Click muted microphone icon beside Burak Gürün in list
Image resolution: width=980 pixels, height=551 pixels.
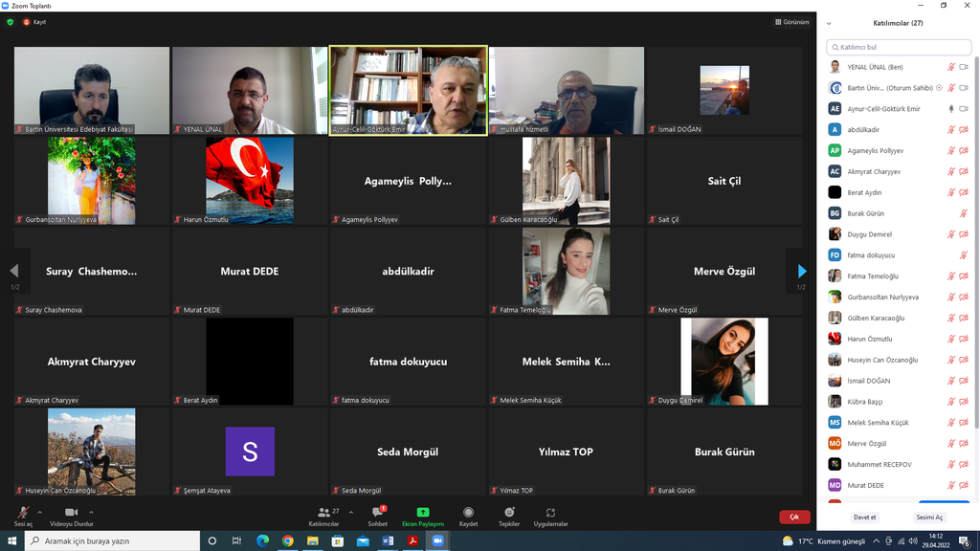[964, 213]
